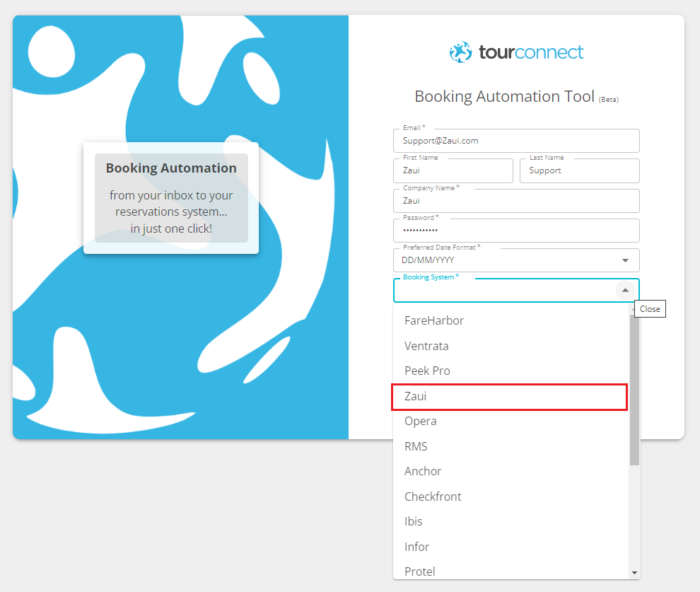700x592 pixels.
Task: Open the Preferred Date Format dropdown
Action: 516,260
